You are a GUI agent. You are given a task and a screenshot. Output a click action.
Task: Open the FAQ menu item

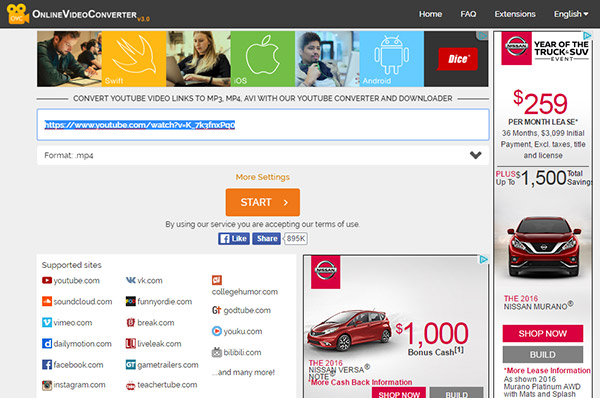[468, 14]
